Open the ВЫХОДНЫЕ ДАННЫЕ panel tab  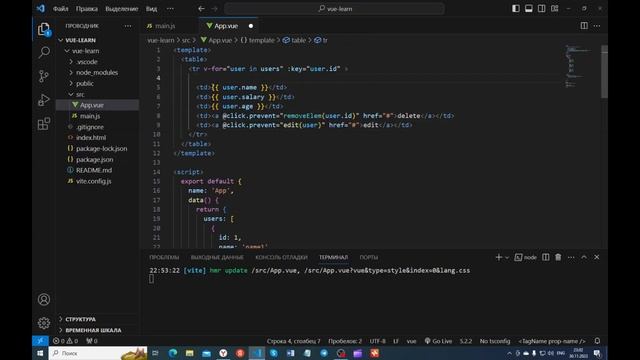pos(217,258)
